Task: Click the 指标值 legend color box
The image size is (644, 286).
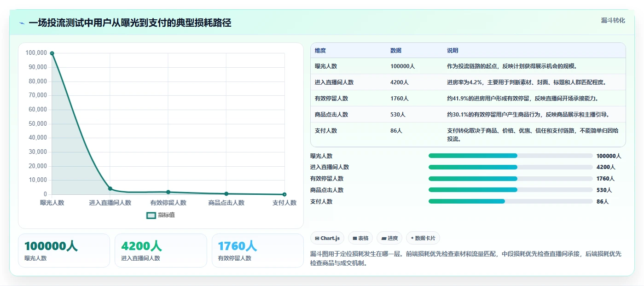Action: 151,215
